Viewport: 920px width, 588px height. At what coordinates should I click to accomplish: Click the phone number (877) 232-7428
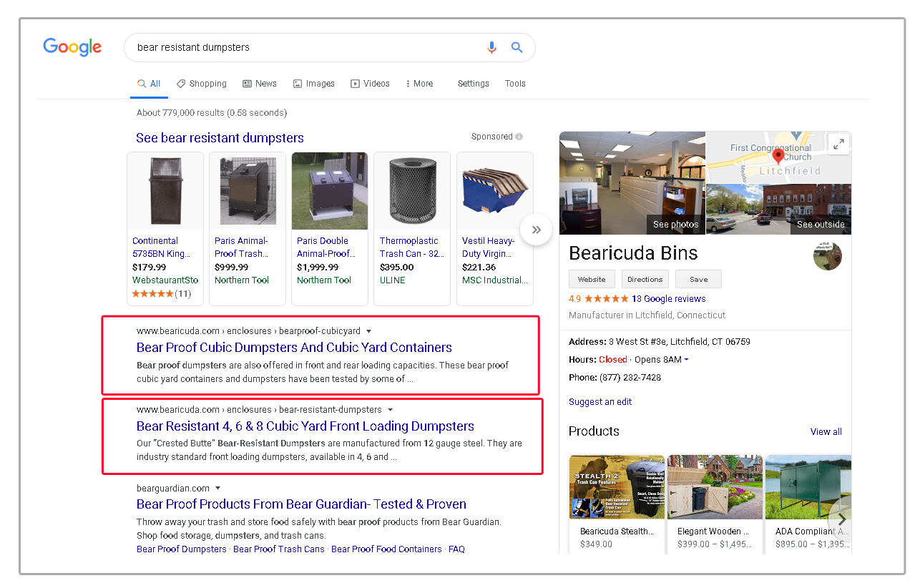pos(631,378)
